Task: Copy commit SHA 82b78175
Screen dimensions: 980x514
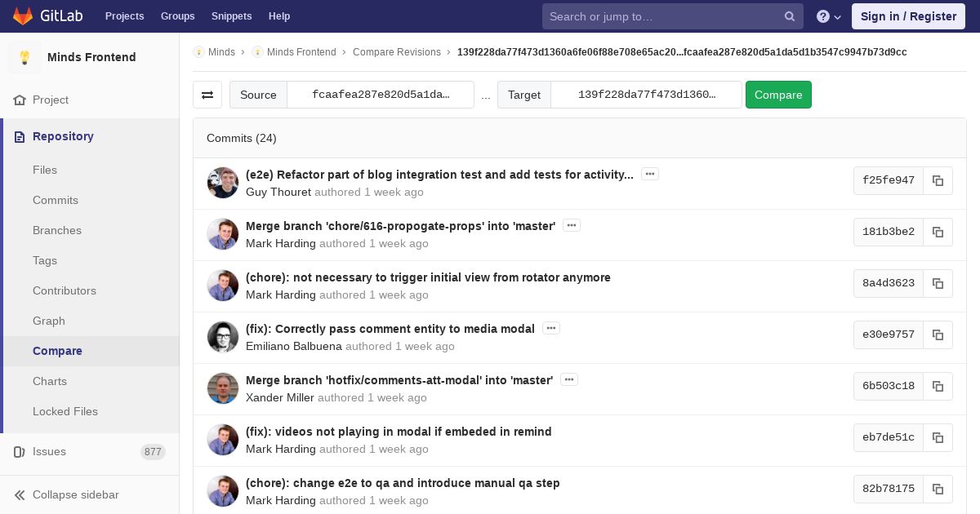Action: tap(938, 489)
